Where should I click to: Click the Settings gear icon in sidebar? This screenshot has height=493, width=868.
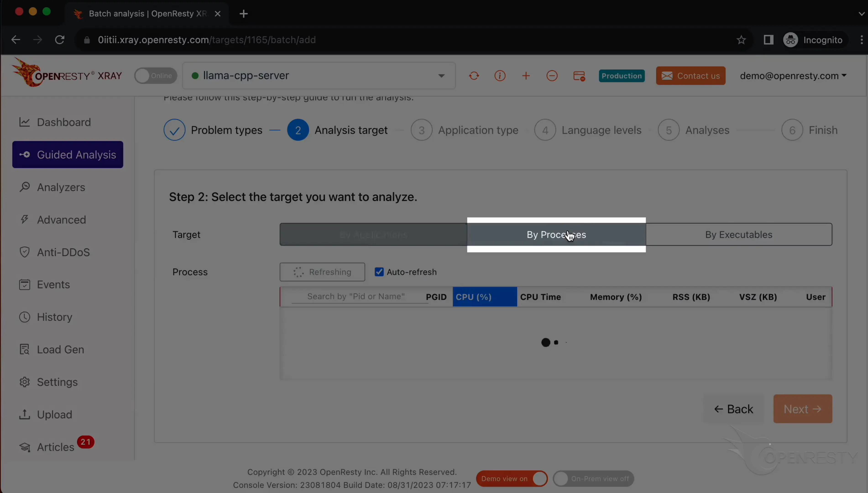[x=24, y=382]
